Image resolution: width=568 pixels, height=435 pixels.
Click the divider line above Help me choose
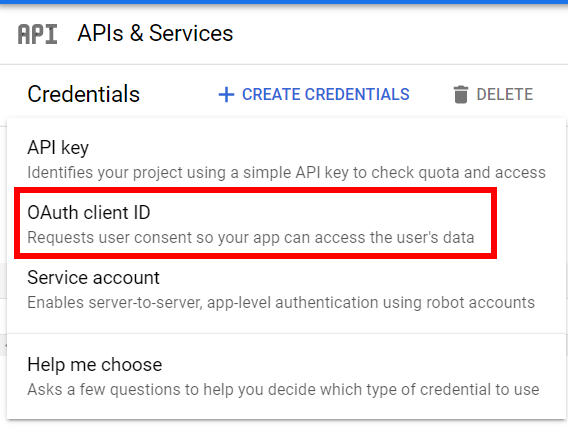coord(286,333)
